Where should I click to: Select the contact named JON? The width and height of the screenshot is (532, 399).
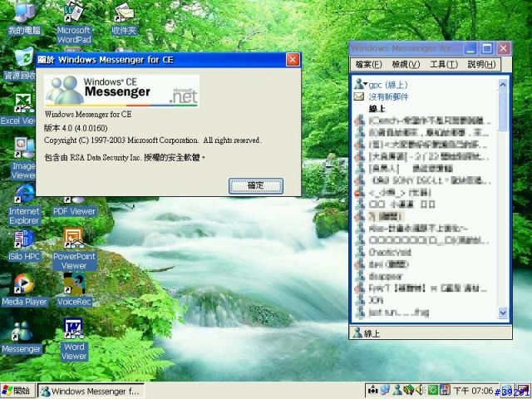pos(376,300)
